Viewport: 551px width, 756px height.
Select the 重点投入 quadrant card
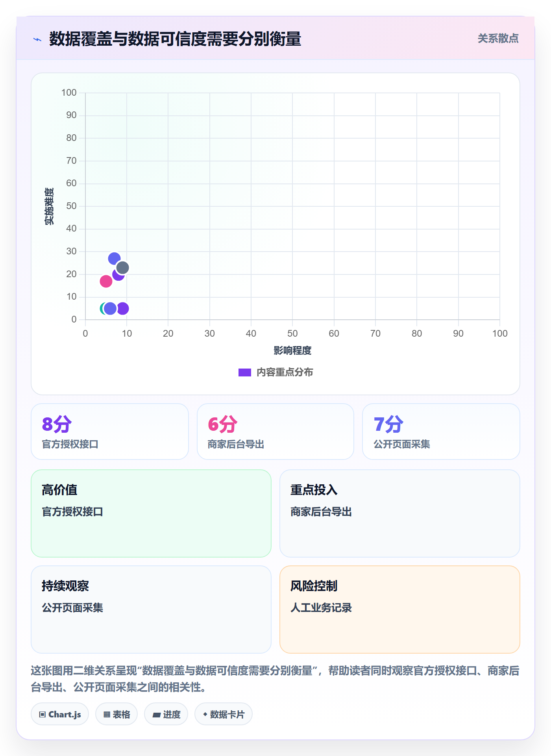400,513
